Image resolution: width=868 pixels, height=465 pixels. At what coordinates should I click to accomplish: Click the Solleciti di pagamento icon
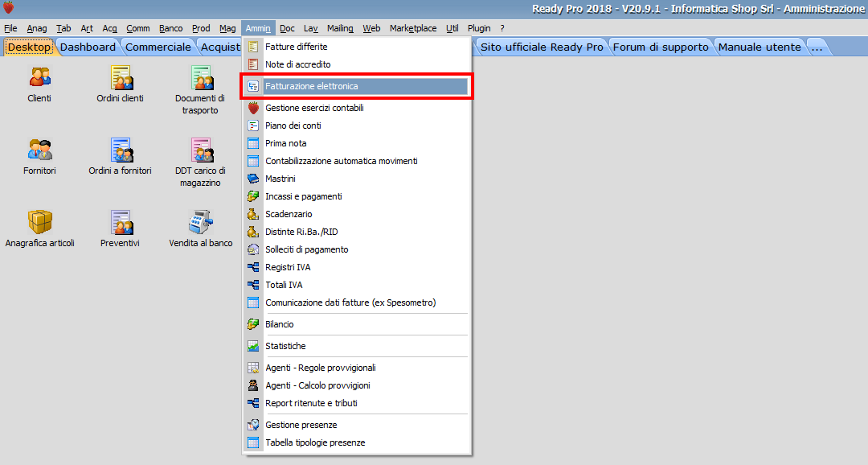(x=253, y=249)
